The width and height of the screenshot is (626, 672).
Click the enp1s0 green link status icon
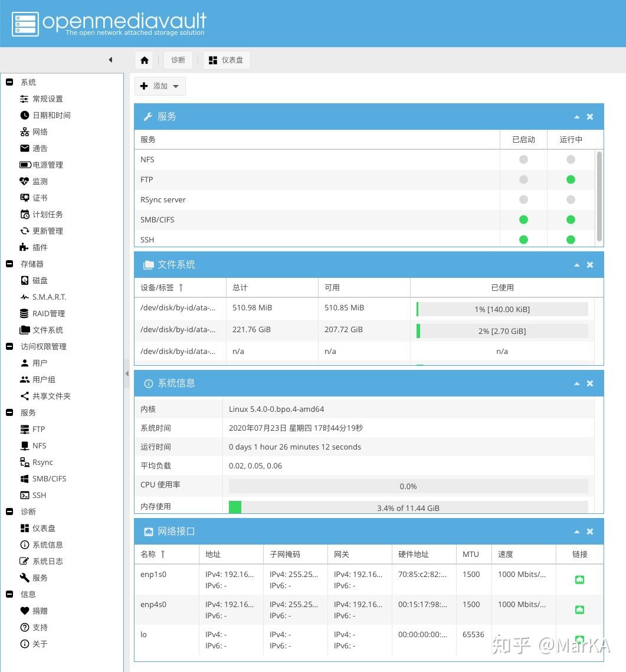579,580
